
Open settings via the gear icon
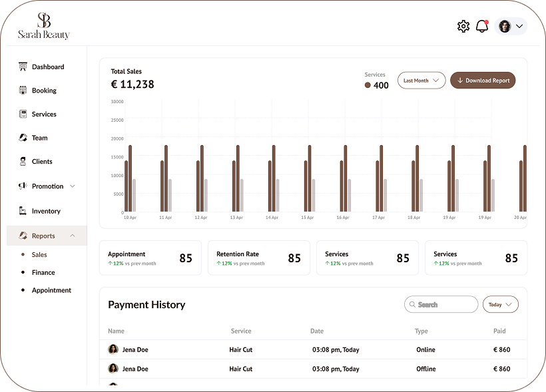point(463,26)
